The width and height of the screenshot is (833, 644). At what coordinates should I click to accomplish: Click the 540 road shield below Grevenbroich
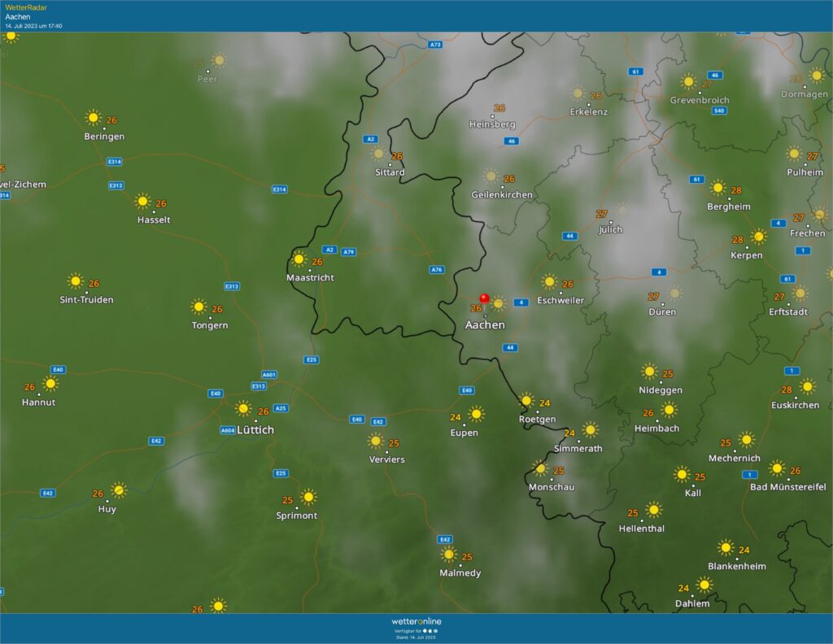[719, 111]
